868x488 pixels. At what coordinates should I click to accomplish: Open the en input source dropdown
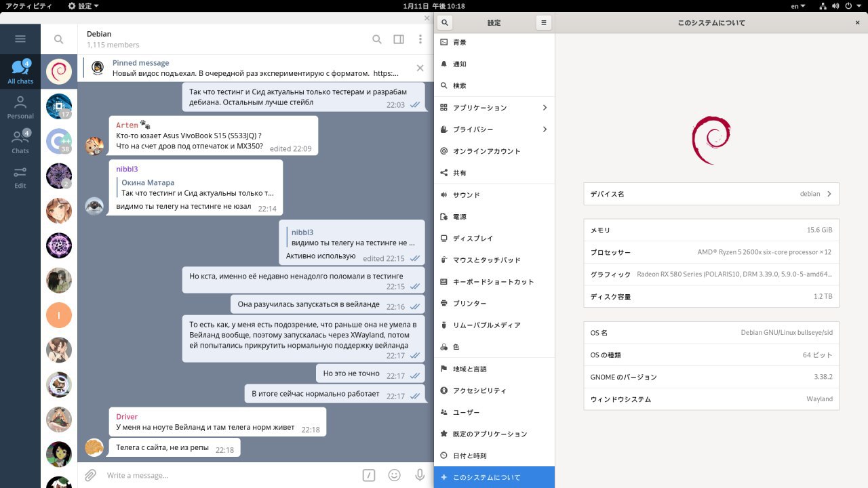pos(799,5)
